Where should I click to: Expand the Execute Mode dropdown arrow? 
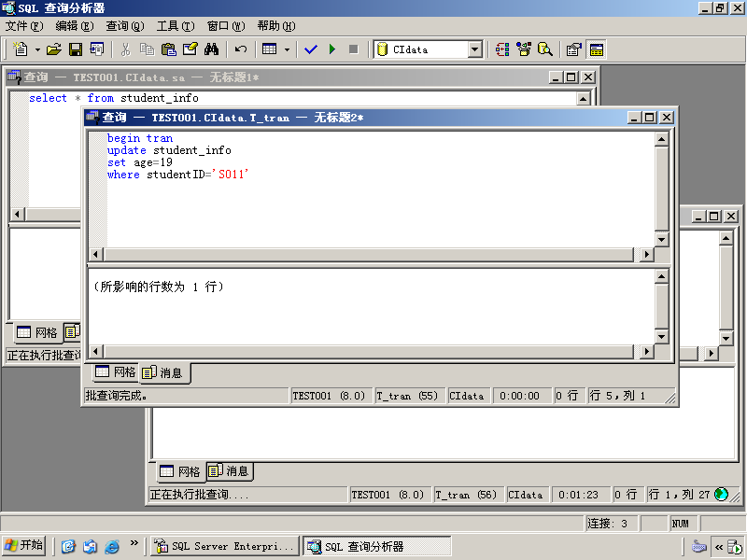point(287,49)
